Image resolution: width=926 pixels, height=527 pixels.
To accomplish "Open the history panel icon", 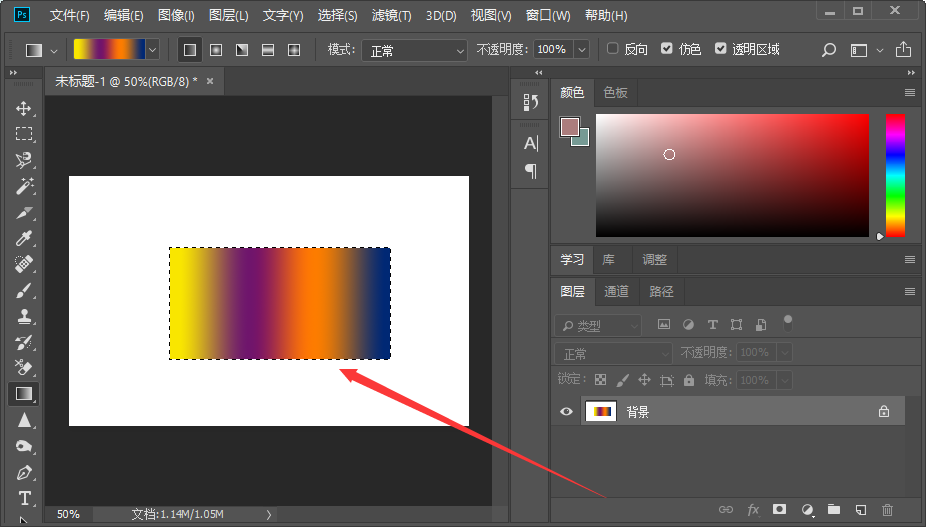I will (x=530, y=103).
